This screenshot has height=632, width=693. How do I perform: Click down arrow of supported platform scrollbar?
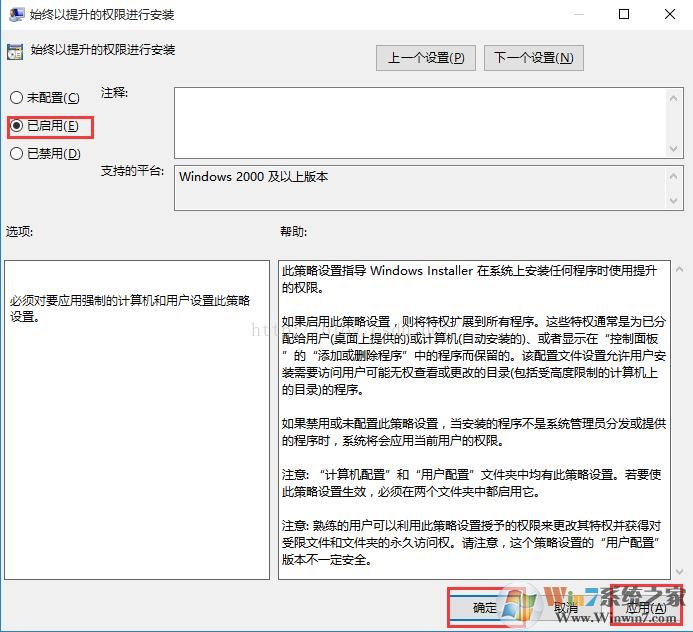click(674, 201)
